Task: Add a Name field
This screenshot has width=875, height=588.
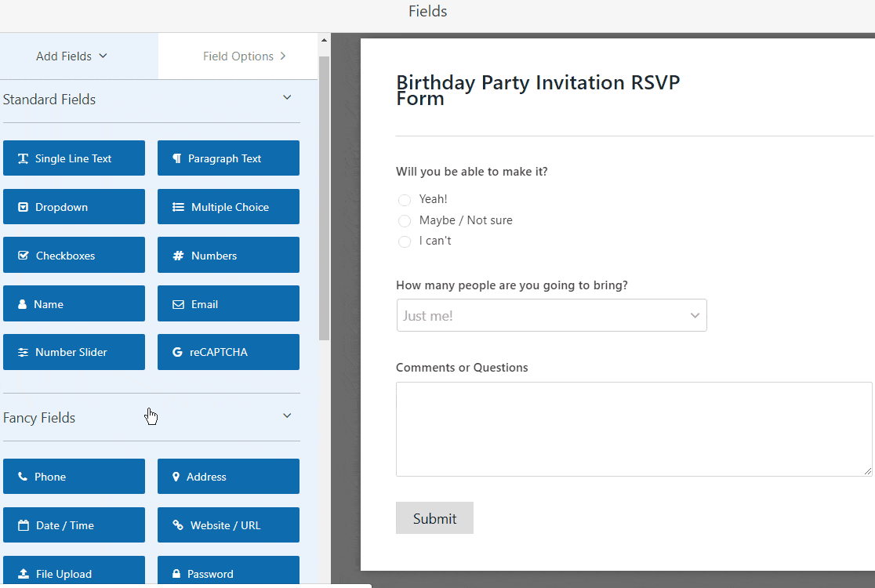Action: click(74, 304)
